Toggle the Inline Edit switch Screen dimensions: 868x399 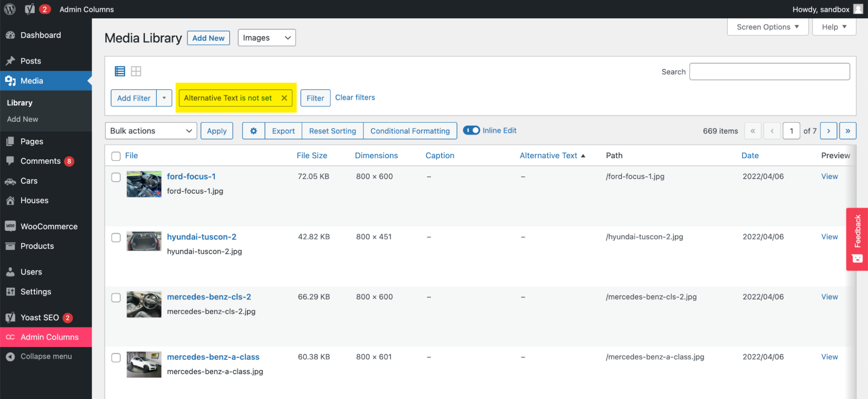tap(471, 130)
